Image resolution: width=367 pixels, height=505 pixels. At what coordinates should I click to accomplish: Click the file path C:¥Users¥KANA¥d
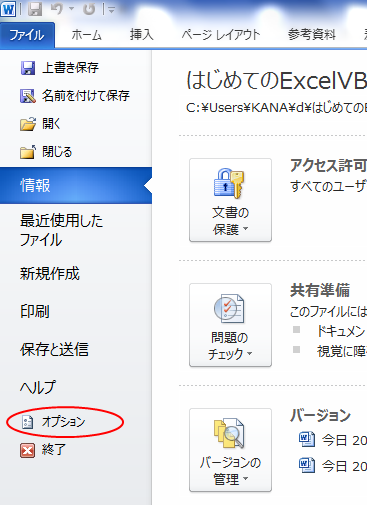[276, 108]
